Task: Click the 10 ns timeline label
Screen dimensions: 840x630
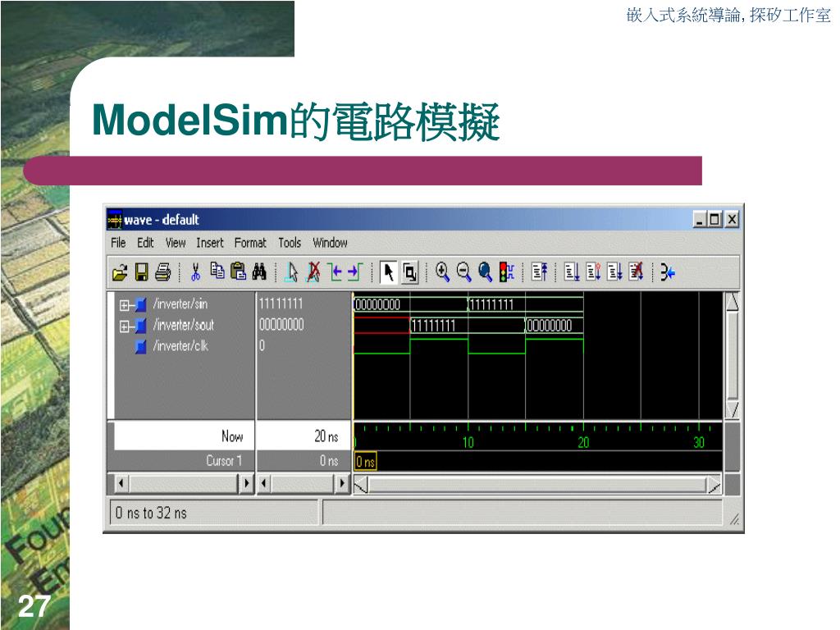Action: [468, 442]
